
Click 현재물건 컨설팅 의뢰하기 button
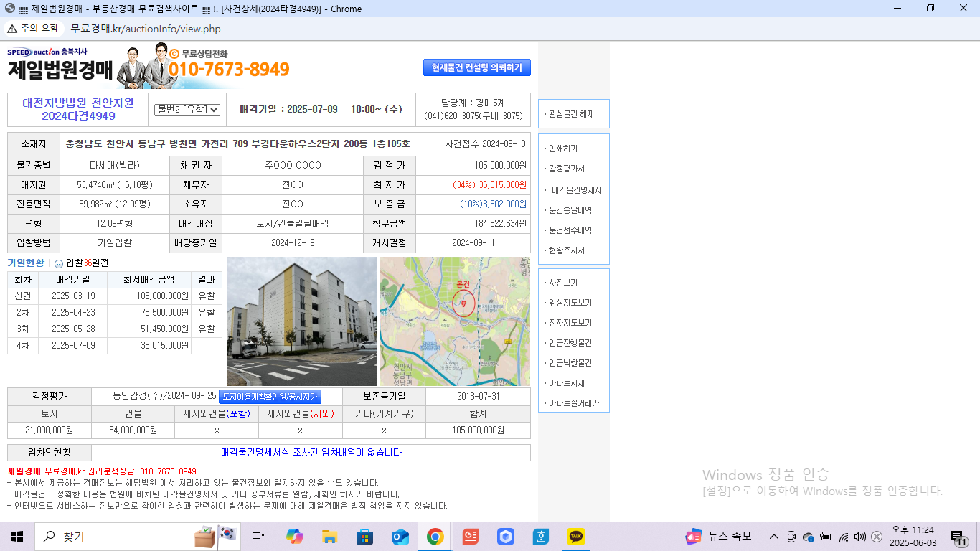[x=477, y=67]
